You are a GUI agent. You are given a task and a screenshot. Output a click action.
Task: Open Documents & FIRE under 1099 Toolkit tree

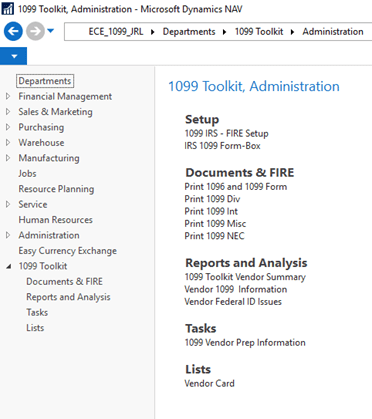click(64, 282)
